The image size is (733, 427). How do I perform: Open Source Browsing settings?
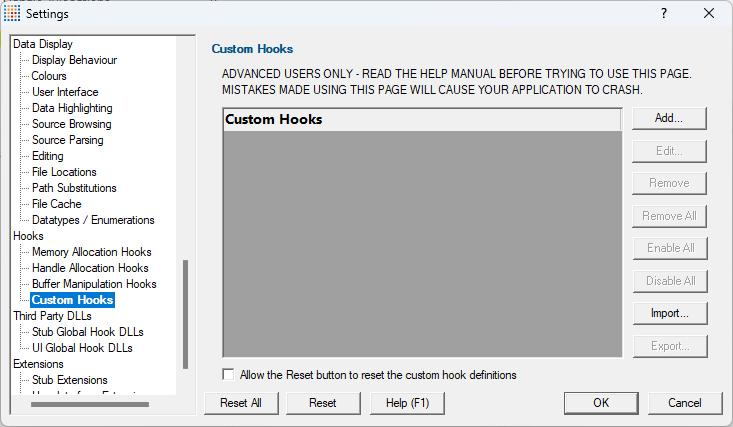(72, 124)
